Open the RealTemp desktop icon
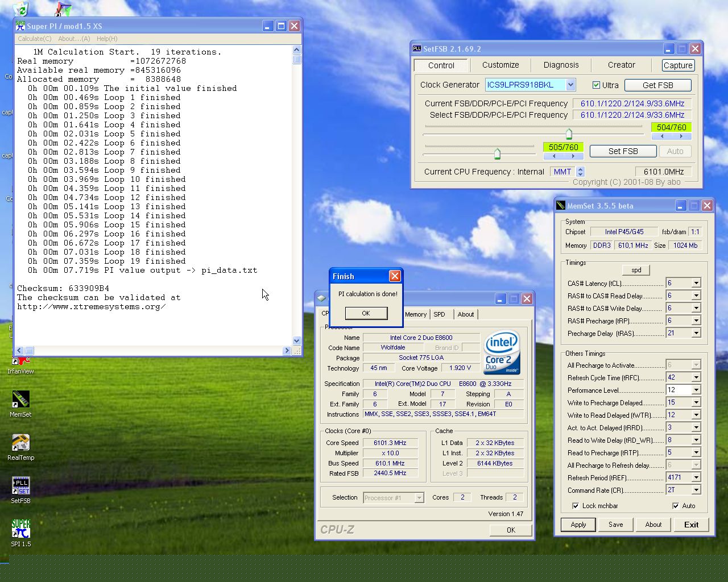Viewport: 728px width, 582px height. point(20,443)
